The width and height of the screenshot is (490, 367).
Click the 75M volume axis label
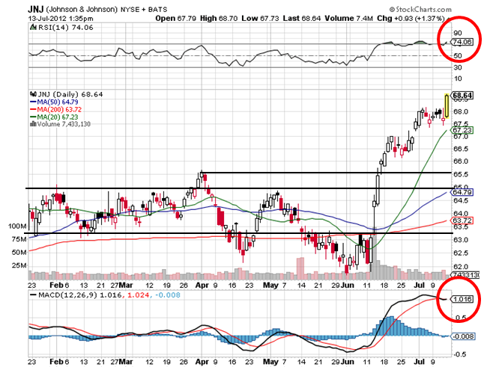[x=19, y=239]
